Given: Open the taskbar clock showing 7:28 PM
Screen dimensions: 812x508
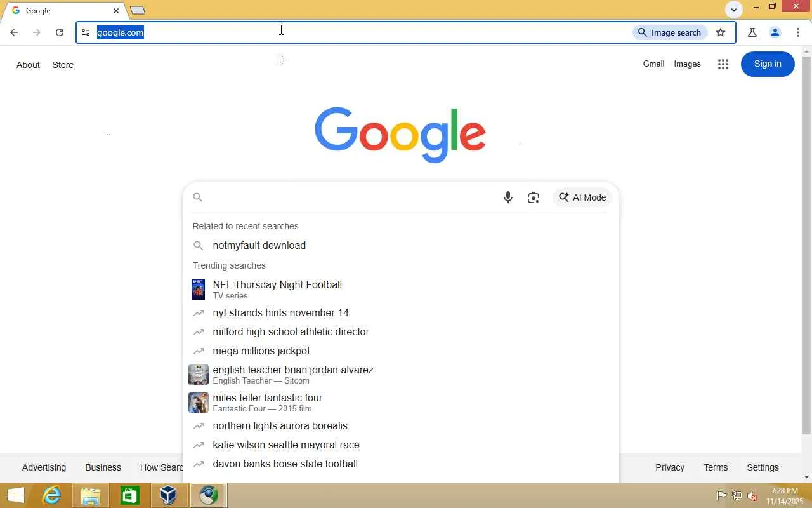Looking at the screenshot, I should click(785, 496).
